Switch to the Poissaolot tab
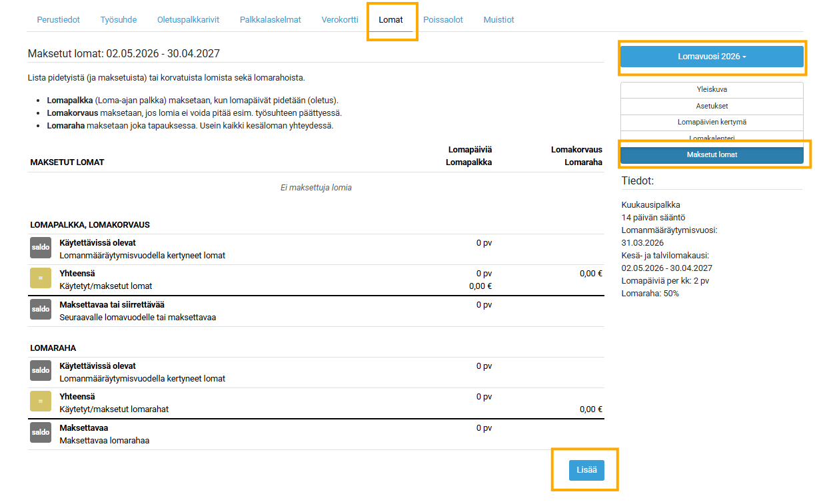 443,20
